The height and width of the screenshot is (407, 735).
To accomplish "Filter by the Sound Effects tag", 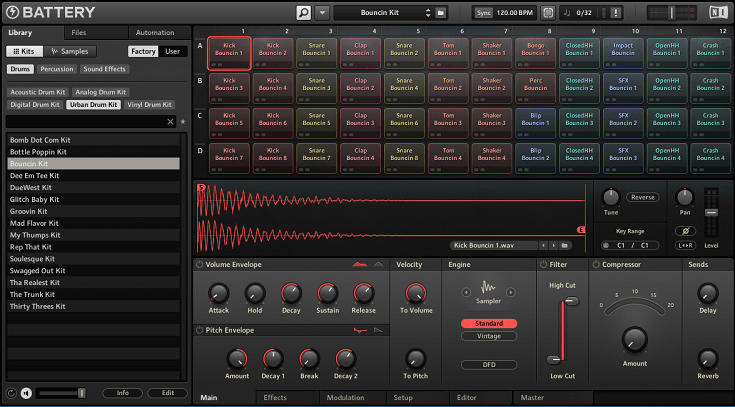I will point(105,69).
